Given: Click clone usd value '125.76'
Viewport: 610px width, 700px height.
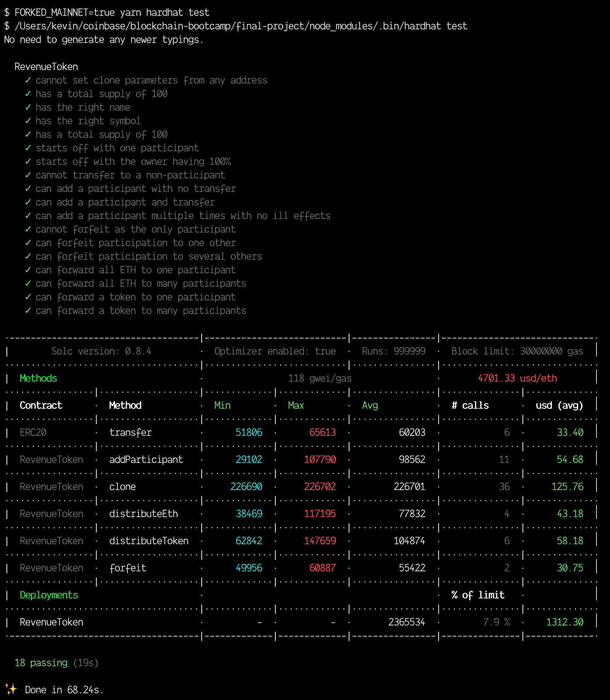Looking at the screenshot, I should (x=568, y=487).
